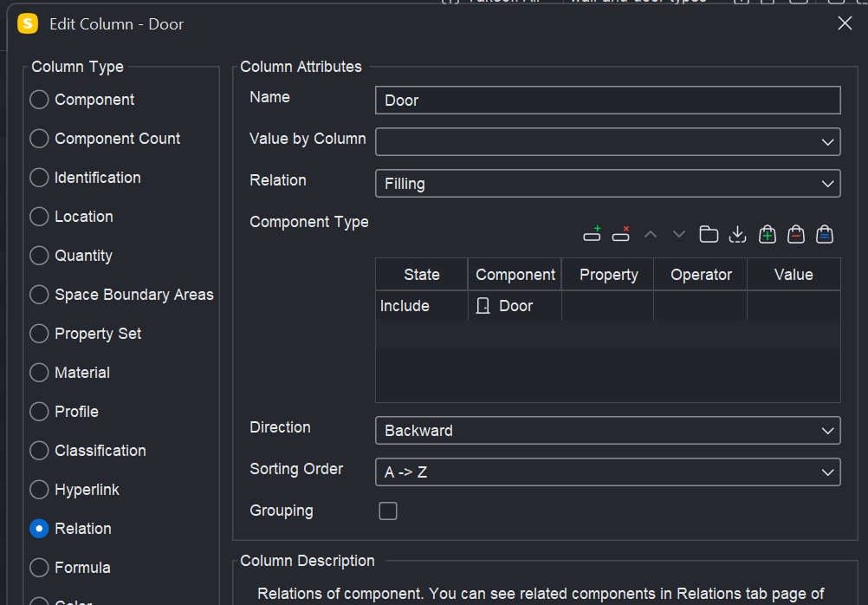
Task: Open the Relation dropdown showing Filling
Action: pyautogui.click(x=608, y=184)
